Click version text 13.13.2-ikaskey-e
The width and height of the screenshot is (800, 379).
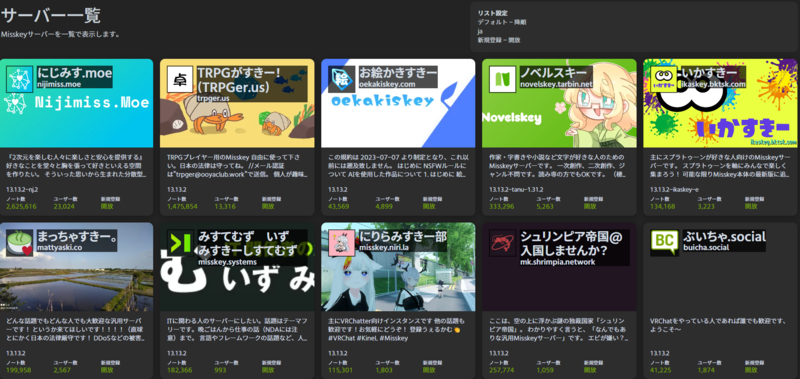click(674, 190)
